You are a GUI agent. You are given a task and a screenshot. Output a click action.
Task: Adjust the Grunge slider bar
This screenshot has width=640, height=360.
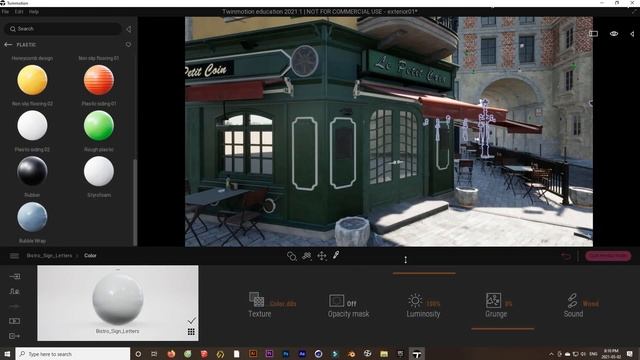(x=503, y=328)
